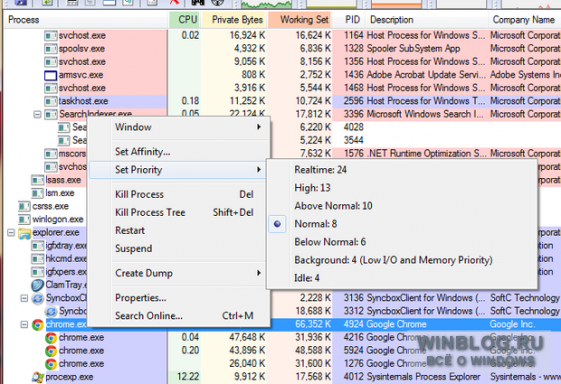This screenshot has width=561, height=384.
Task: Select the winlogon.exe process name
Action: pyautogui.click(x=58, y=219)
